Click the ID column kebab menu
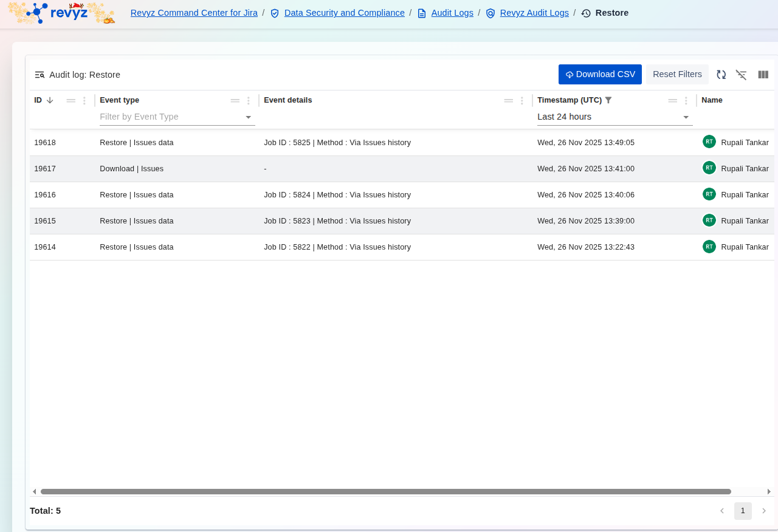This screenshot has width=778, height=532. [x=84, y=101]
